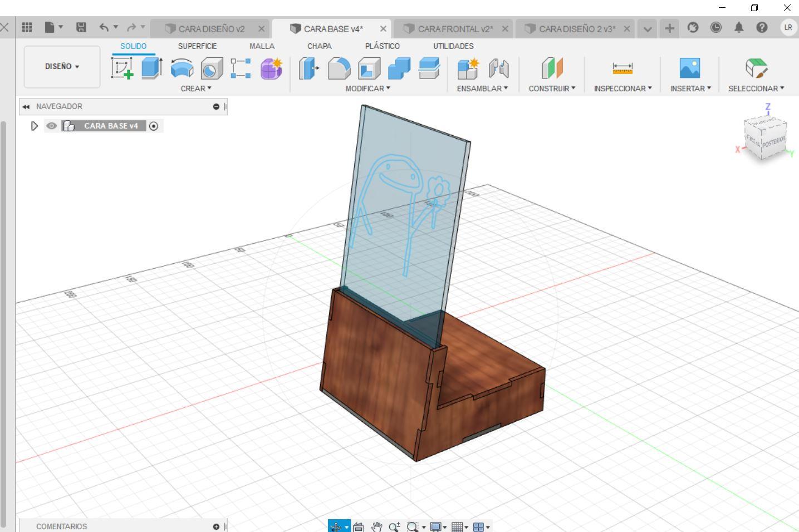The height and width of the screenshot is (532, 799).
Task: Add a new design tab
Action: point(669,28)
